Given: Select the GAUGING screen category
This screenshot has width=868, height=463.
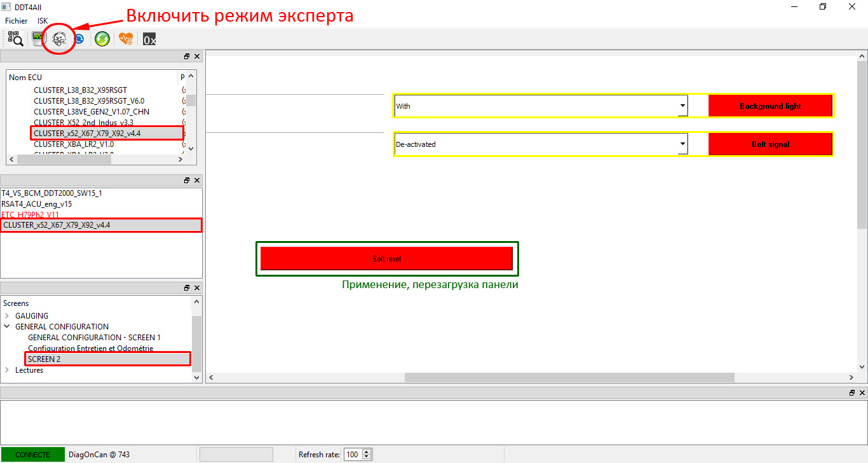Looking at the screenshot, I should click(32, 315).
